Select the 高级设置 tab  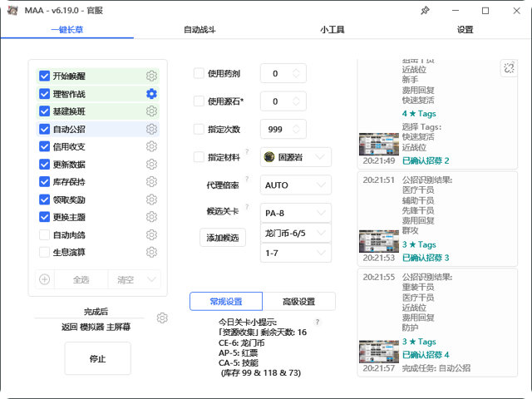[299, 301]
